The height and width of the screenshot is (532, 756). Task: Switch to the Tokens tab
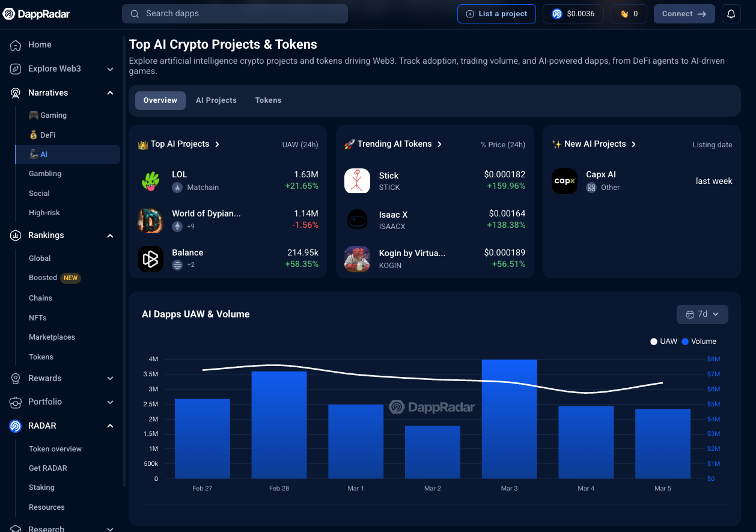(x=268, y=100)
